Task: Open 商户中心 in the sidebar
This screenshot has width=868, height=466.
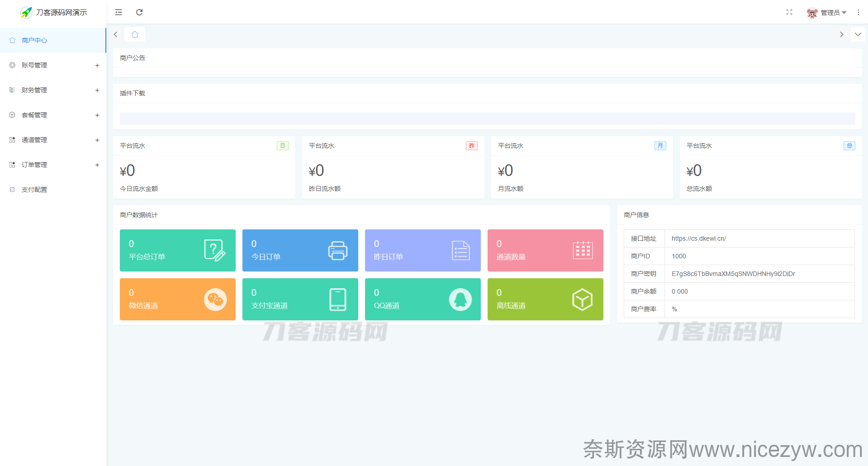Action: [x=53, y=40]
